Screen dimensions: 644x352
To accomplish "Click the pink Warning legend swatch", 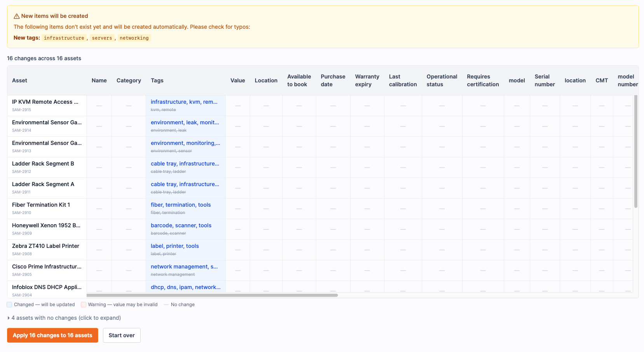I will pyautogui.click(x=83, y=305).
